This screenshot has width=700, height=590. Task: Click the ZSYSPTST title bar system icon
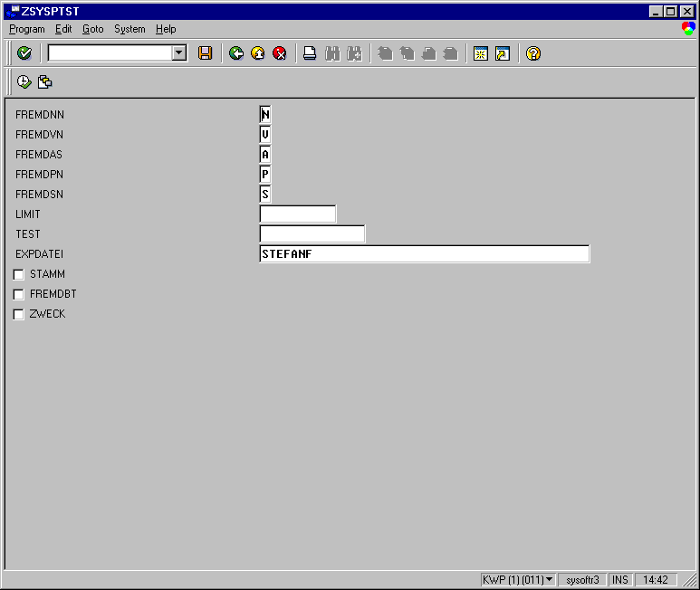(13, 11)
